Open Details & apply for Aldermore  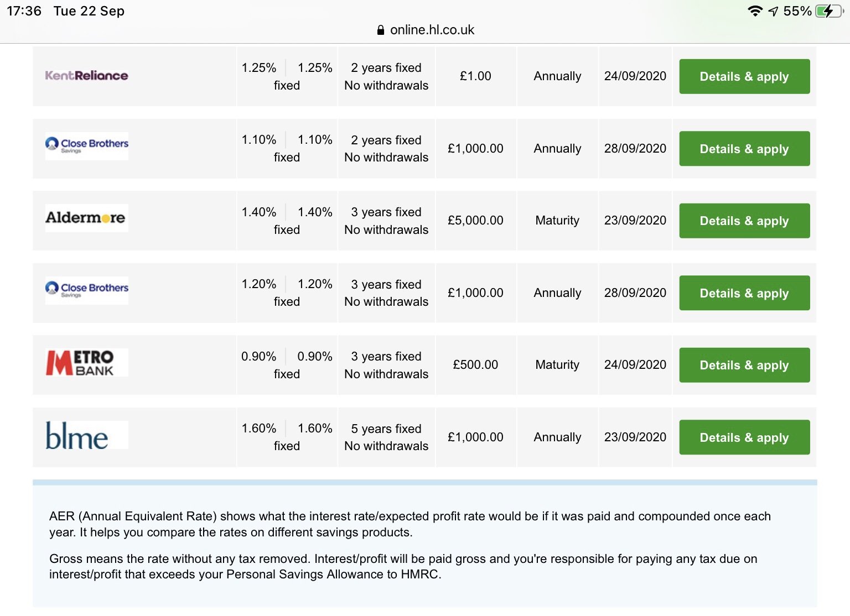click(744, 221)
